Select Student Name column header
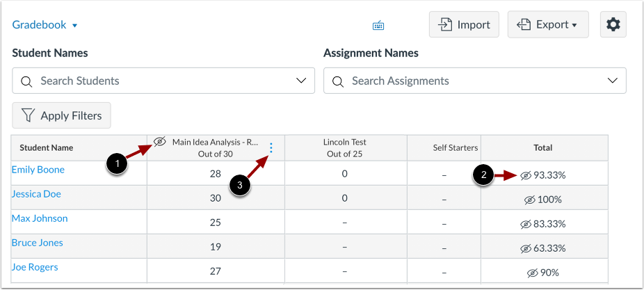 coord(79,148)
